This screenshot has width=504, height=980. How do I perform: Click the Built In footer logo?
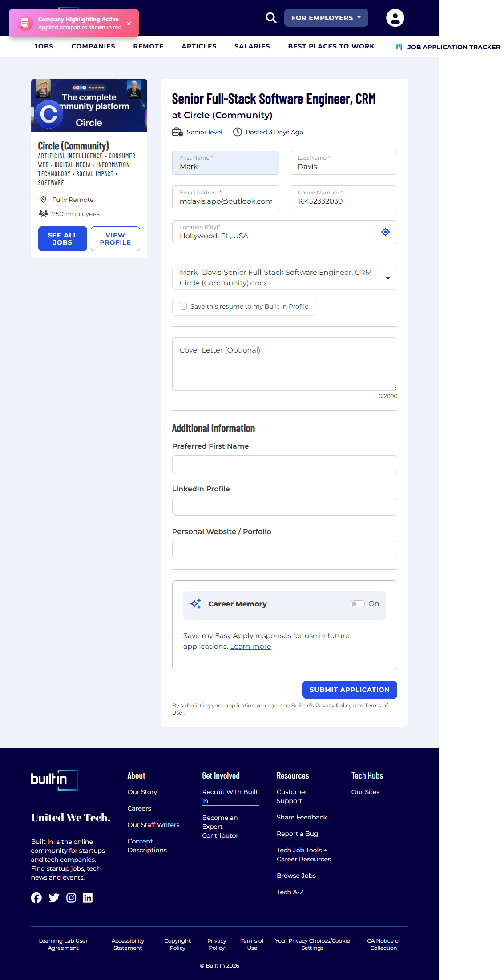[x=54, y=779]
